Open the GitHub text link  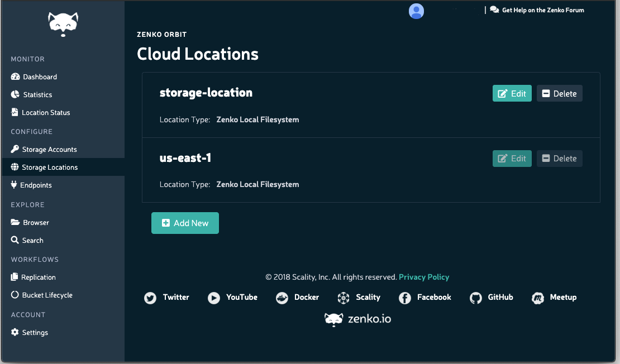click(500, 297)
